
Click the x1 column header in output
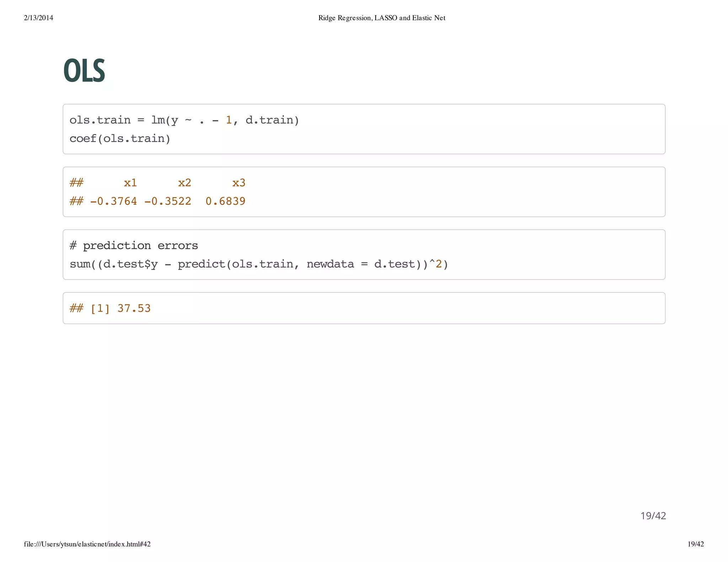(130, 183)
